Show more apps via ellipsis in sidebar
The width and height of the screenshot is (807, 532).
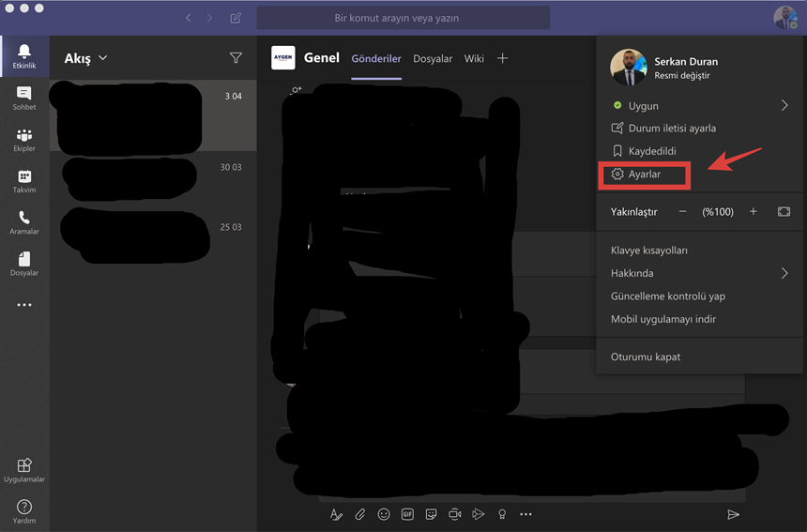(x=24, y=305)
